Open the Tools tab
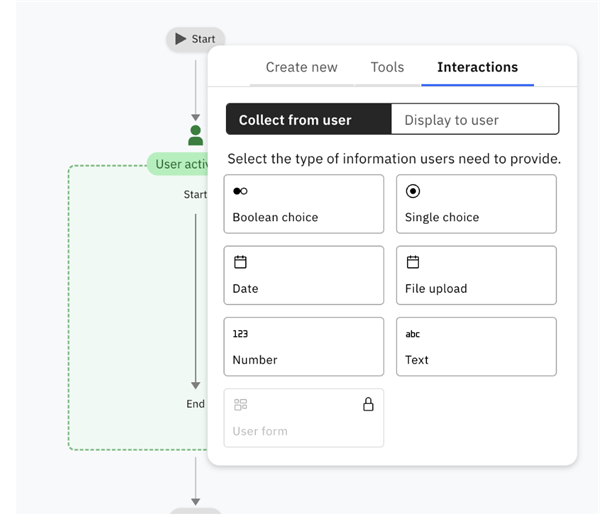Viewport: 600px width, 527px height. pyautogui.click(x=387, y=67)
